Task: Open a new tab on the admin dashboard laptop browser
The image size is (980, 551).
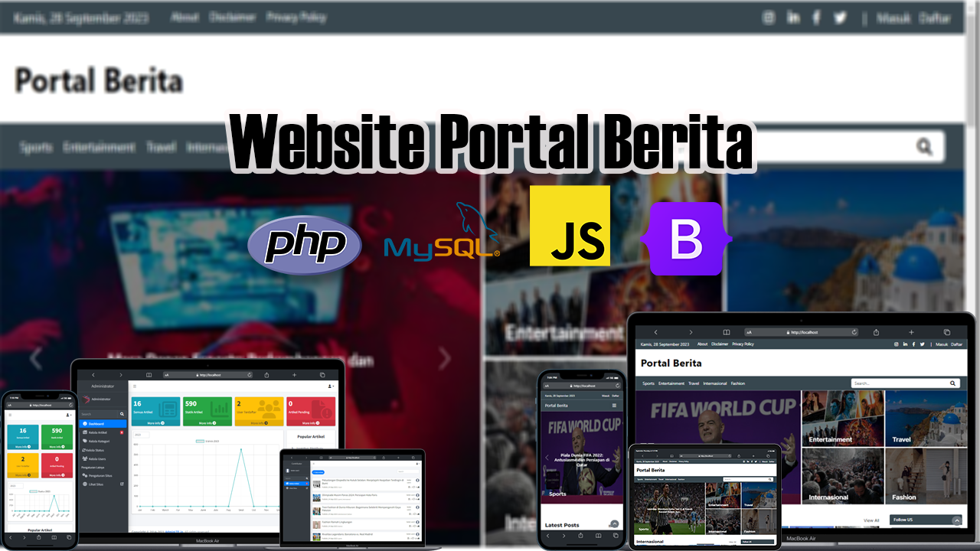Action: click(x=294, y=375)
